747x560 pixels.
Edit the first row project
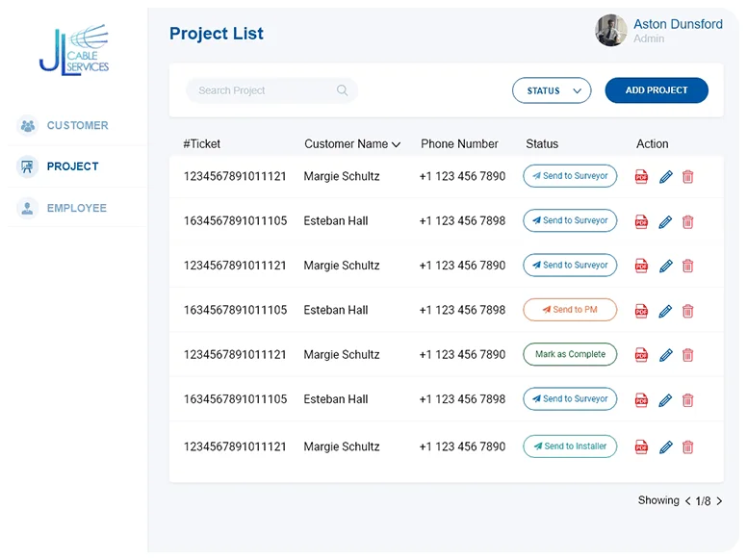pos(665,176)
